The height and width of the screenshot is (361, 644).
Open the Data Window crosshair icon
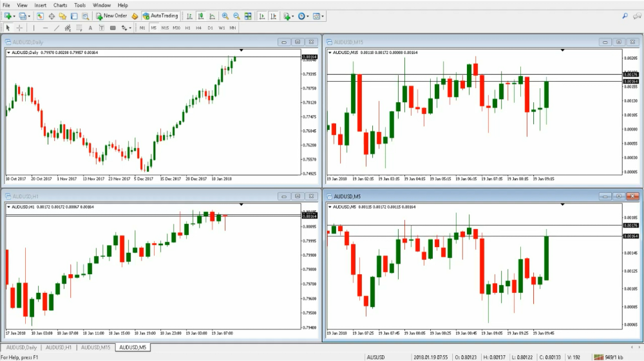click(x=52, y=16)
